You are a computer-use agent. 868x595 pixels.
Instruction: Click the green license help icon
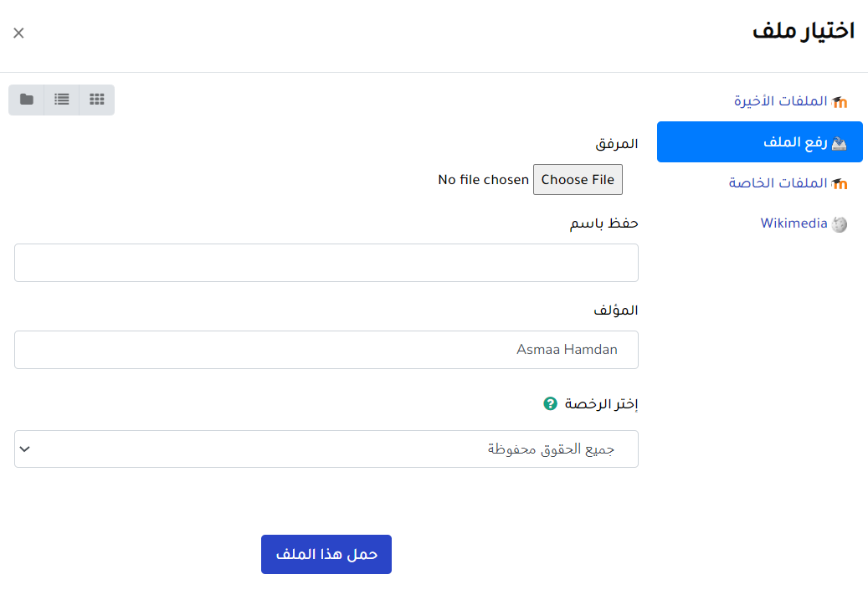pyautogui.click(x=550, y=404)
